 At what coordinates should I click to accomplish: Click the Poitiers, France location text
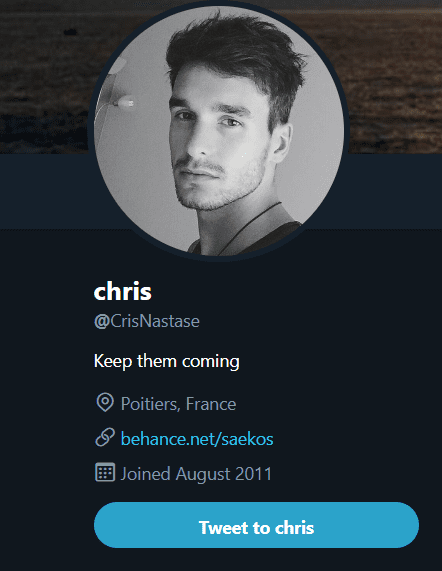(178, 404)
